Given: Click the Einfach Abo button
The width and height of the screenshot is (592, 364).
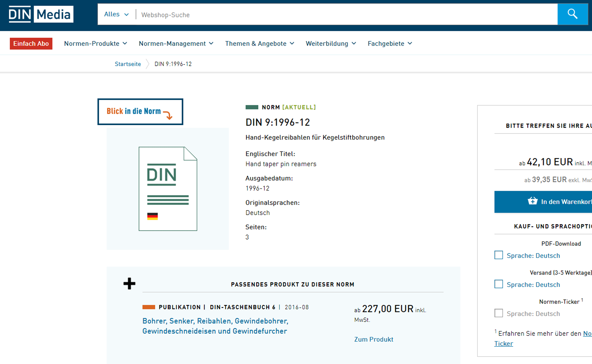Looking at the screenshot, I should (31, 43).
